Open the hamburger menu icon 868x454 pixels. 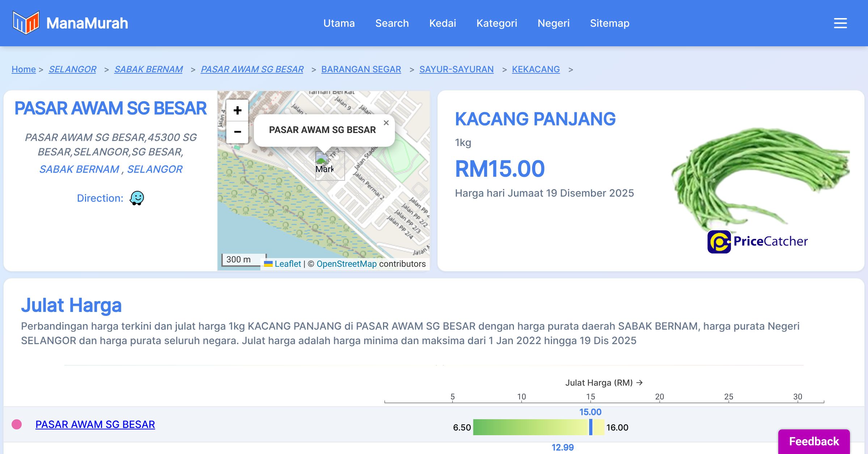coord(840,23)
